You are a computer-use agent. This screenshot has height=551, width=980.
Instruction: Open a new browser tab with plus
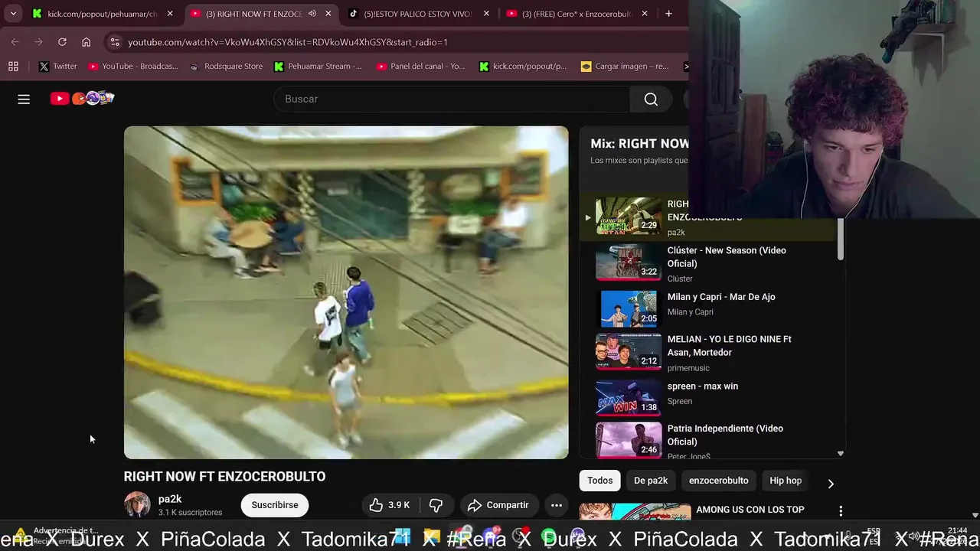click(x=668, y=14)
